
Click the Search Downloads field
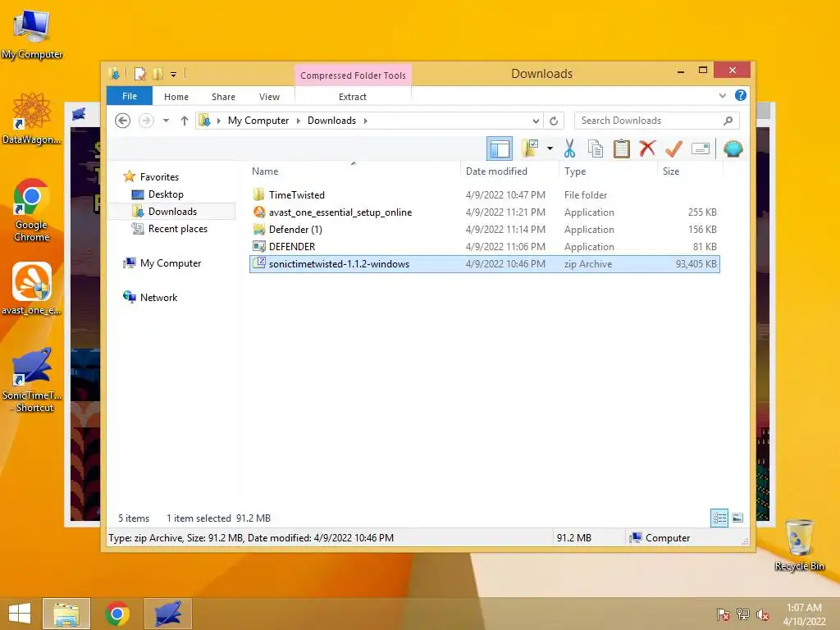(x=657, y=121)
